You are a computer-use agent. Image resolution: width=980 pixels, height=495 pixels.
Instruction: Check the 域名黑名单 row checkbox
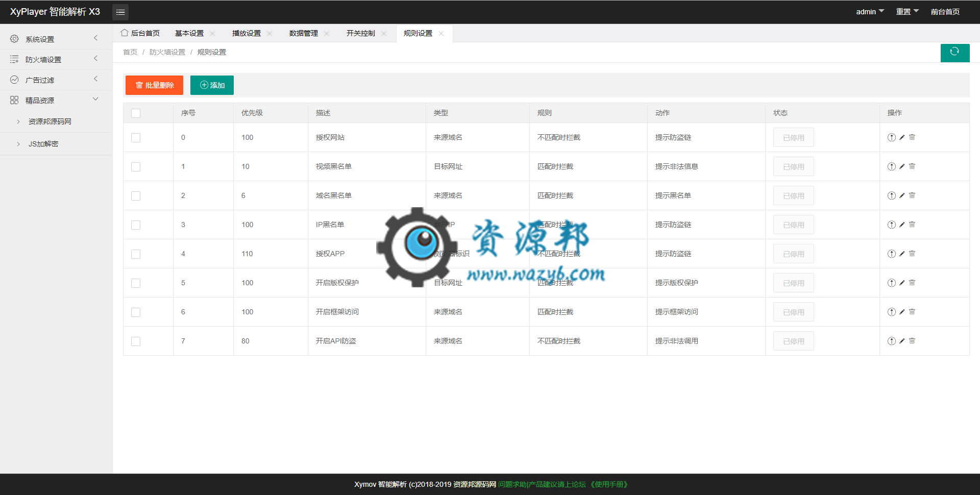pyautogui.click(x=136, y=196)
